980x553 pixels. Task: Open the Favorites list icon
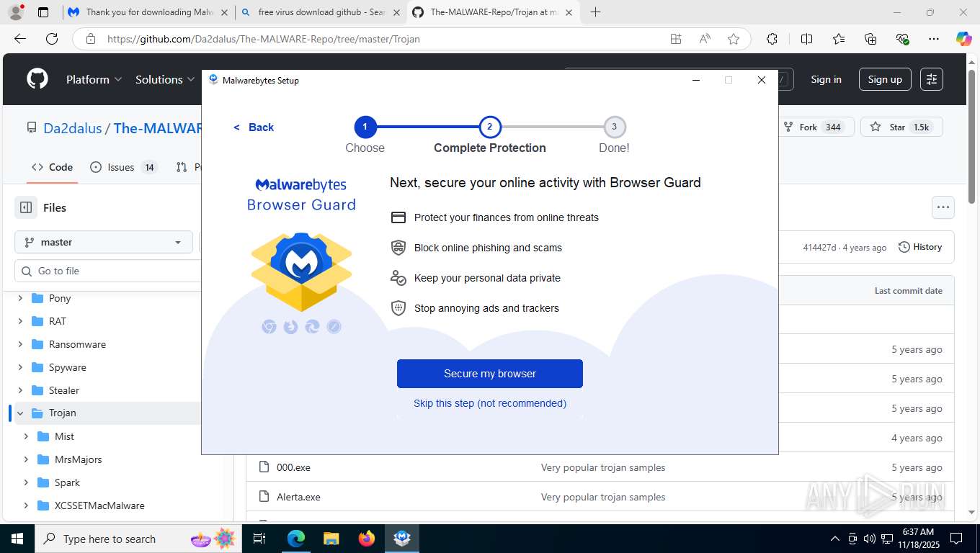click(x=839, y=39)
